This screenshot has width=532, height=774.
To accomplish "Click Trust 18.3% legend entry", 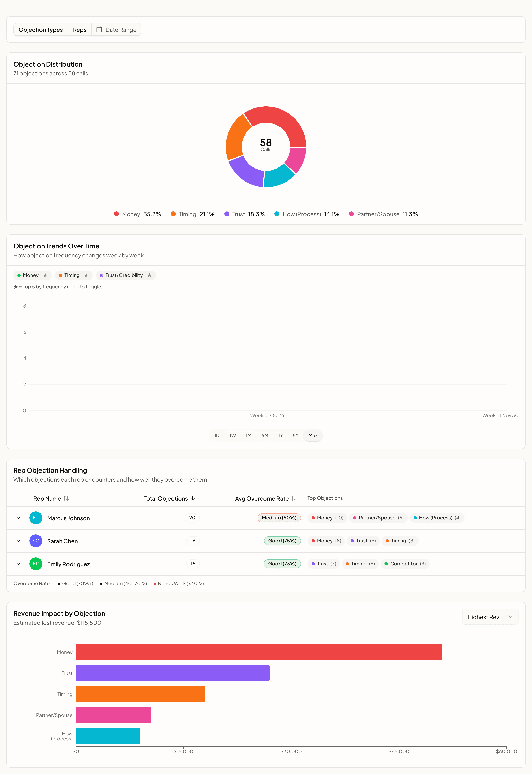I will pos(244,214).
